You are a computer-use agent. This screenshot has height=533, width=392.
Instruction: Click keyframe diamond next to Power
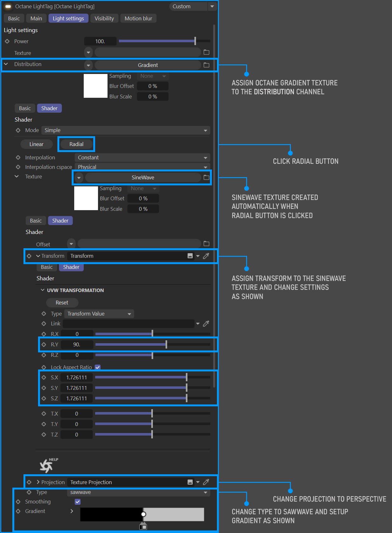(7, 41)
